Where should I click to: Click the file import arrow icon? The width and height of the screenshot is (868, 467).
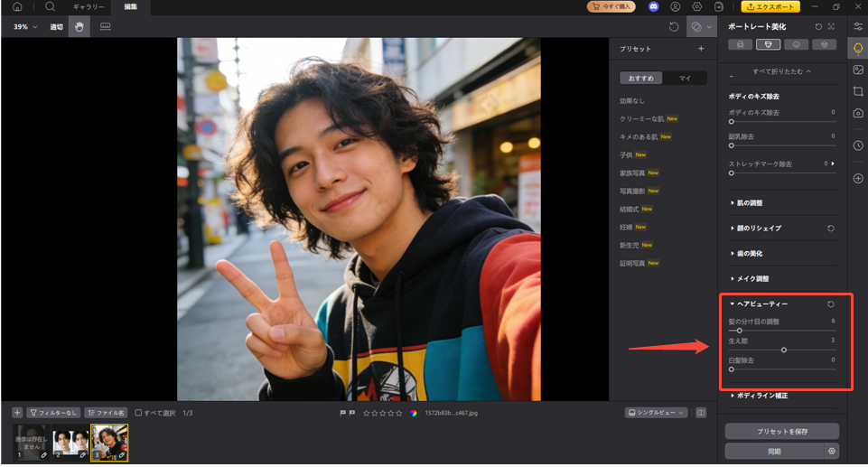coord(719,6)
